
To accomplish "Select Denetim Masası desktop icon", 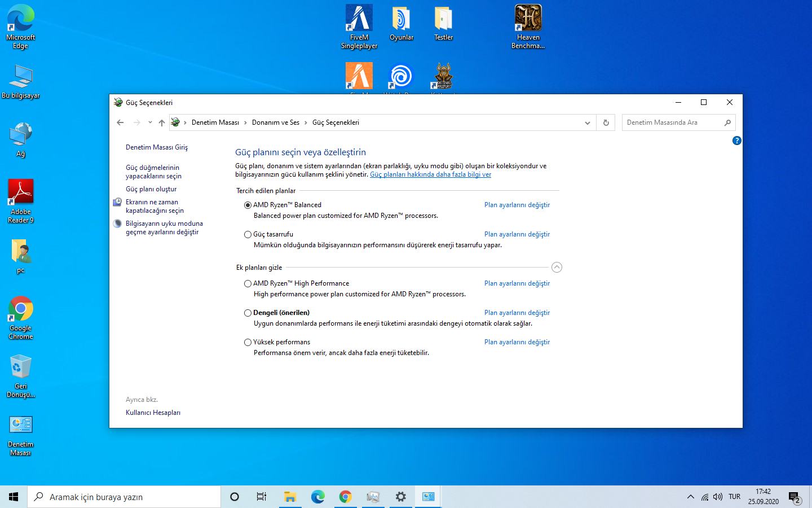I will (21, 435).
